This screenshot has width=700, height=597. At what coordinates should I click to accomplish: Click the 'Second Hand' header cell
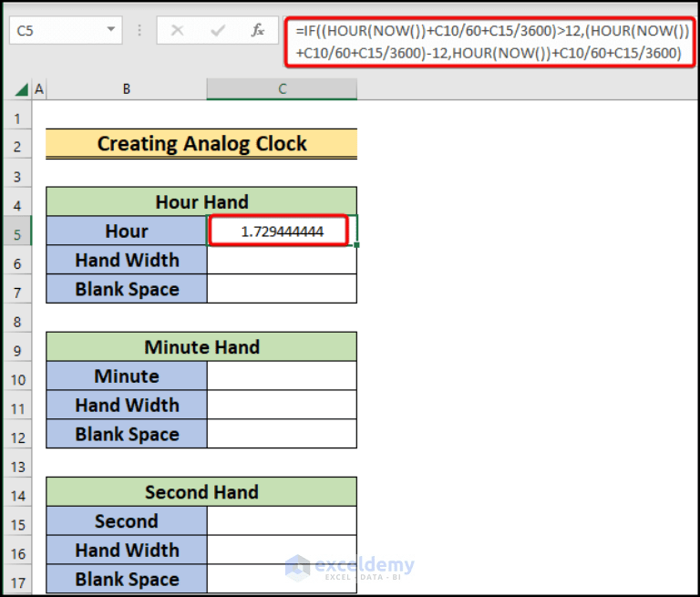point(201,492)
